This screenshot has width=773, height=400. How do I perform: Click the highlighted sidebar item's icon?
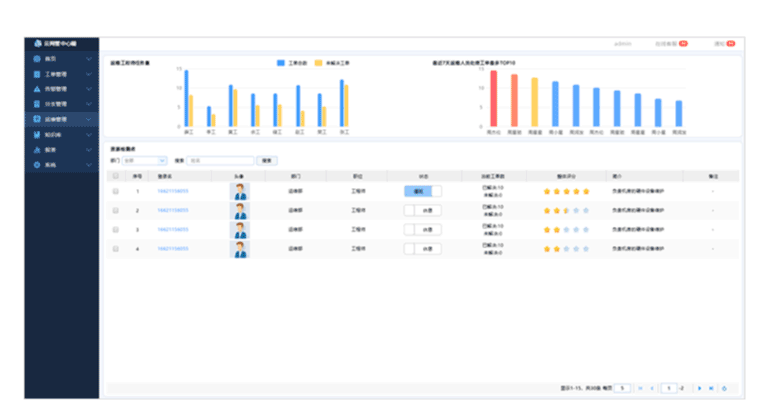[x=36, y=119]
